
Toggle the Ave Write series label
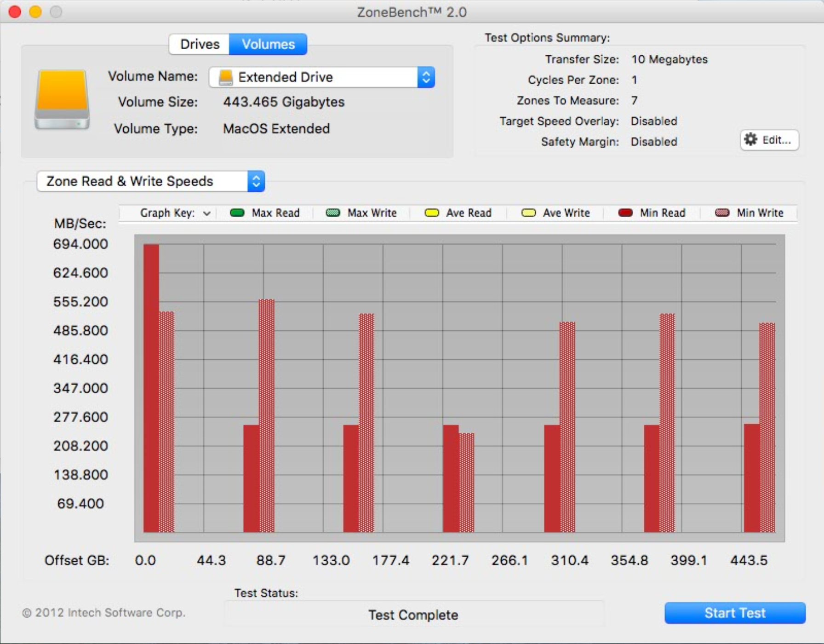click(x=566, y=213)
